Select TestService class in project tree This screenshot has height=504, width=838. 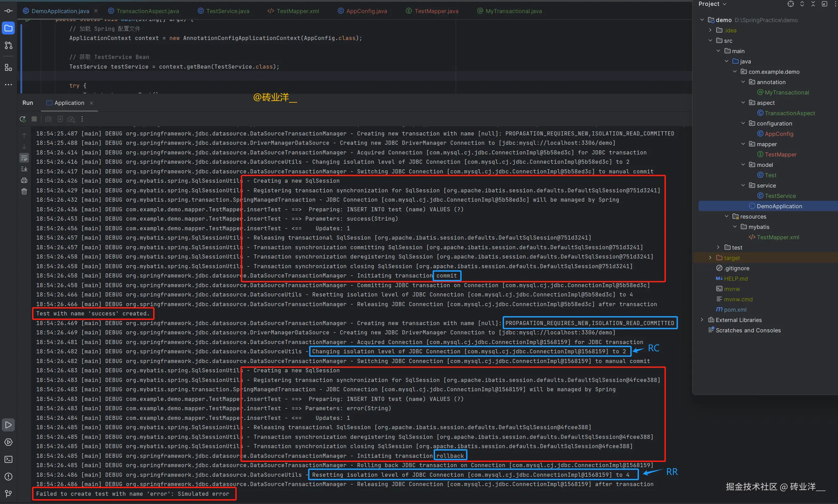pyautogui.click(x=780, y=196)
